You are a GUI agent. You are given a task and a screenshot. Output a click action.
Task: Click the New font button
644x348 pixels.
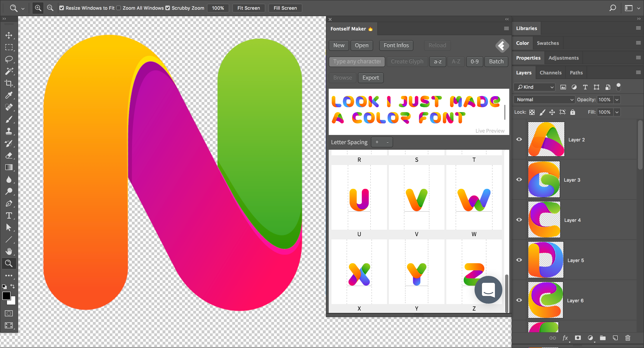click(x=339, y=45)
